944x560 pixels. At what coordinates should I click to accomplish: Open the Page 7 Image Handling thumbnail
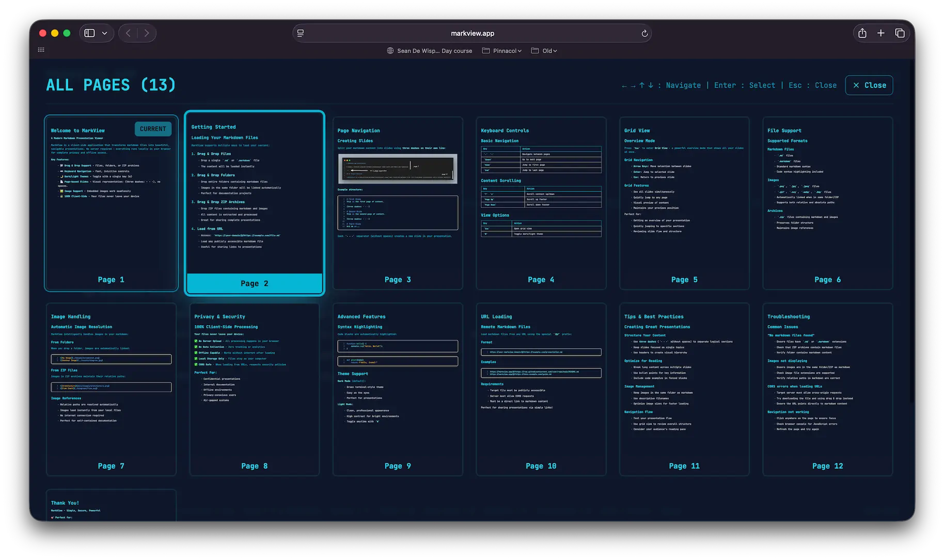(111, 389)
